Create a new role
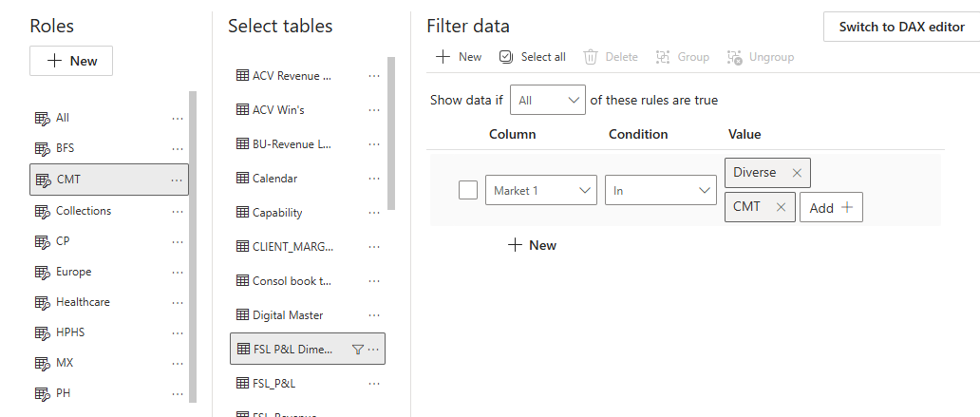Viewport: 980px width, 417px height. pyautogui.click(x=71, y=61)
